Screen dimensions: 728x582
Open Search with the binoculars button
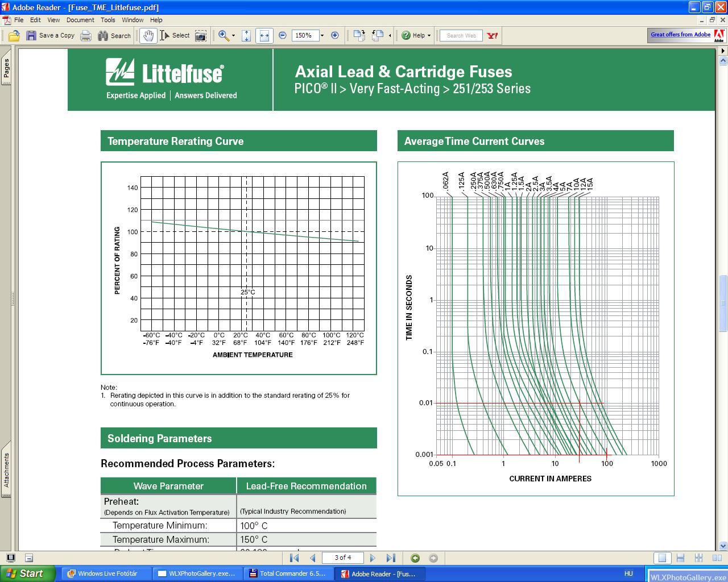[114, 36]
